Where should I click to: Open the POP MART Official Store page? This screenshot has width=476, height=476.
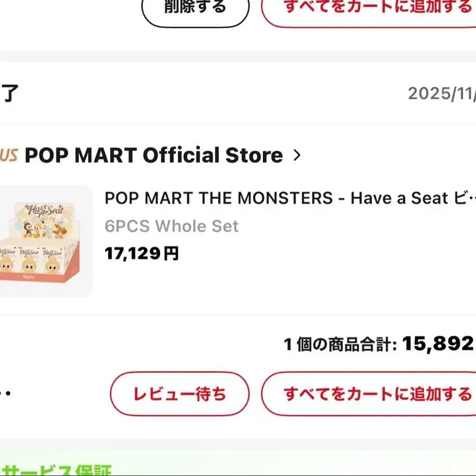click(x=153, y=155)
